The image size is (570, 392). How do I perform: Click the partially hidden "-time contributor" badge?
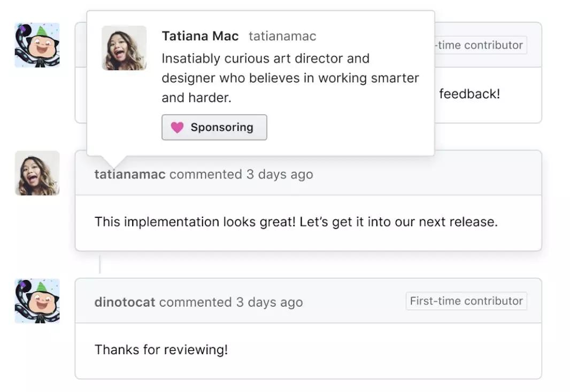pos(479,45)
